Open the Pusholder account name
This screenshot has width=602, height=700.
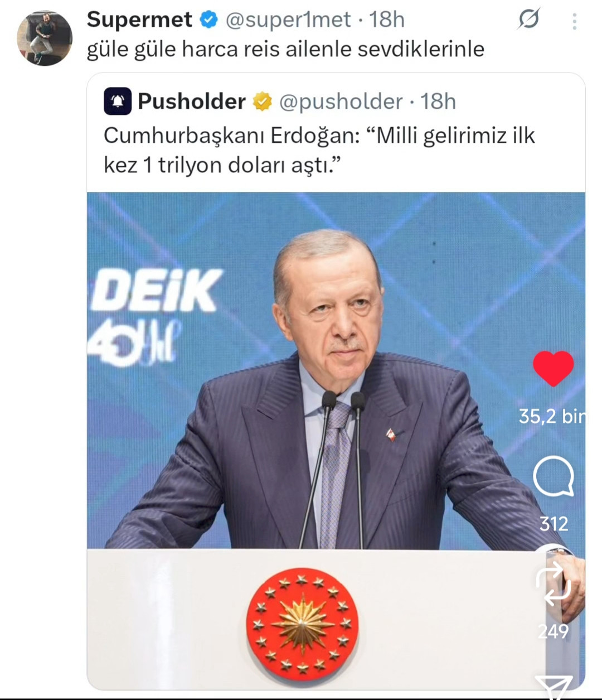[x=191, y=102]
